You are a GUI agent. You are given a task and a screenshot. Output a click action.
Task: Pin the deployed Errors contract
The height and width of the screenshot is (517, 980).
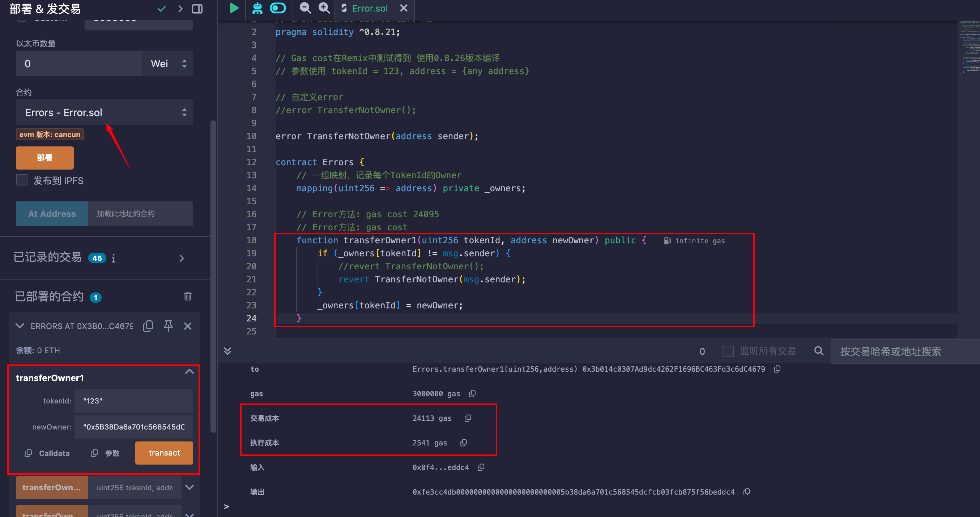[168, 326]
